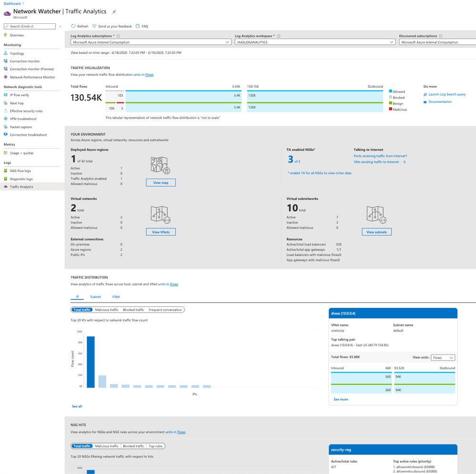Screen dimensions: 476x474
Task: Click the Refresh icon in toolbar
Action: (x=73, y=26)
